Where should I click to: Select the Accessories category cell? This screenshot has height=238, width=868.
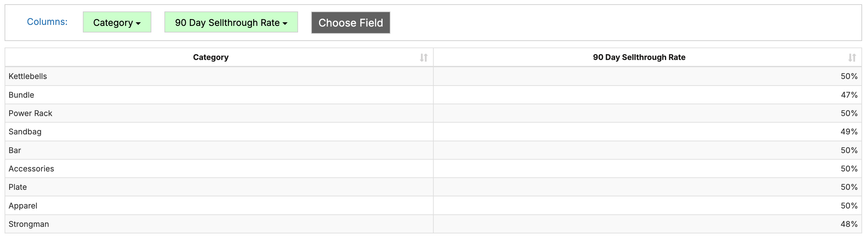pyautogui.click(x=31, y=169)
